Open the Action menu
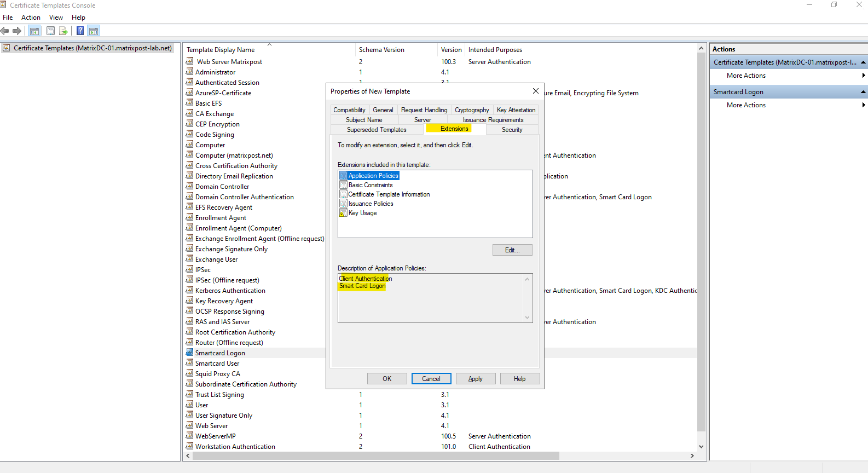This screenshot has height=473, width=868. (31, 18)
